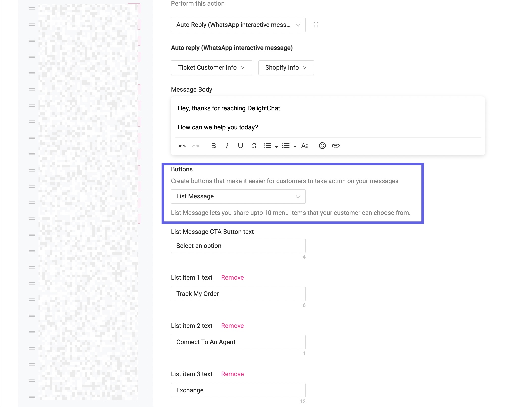The width and height of the screenshot is (532, 407).
Task: Insert a hyperlink in the message
Action: [x=336, y=146]
